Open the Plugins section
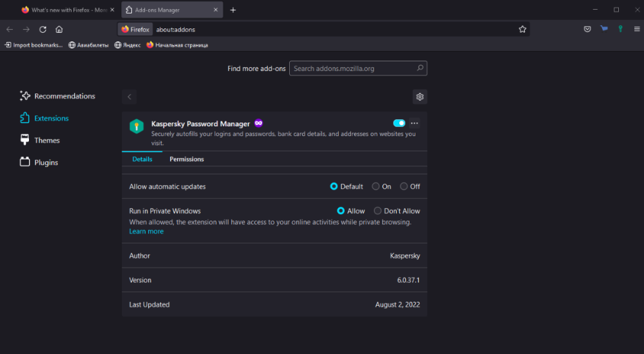This screenshot has width=644, height=354. pyautogui.click(x=46, y=162)
